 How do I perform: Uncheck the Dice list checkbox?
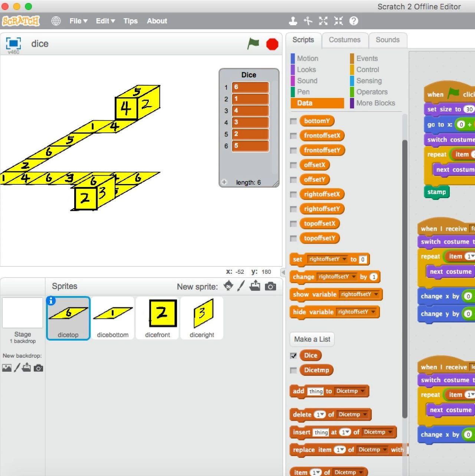pos(294,355)
